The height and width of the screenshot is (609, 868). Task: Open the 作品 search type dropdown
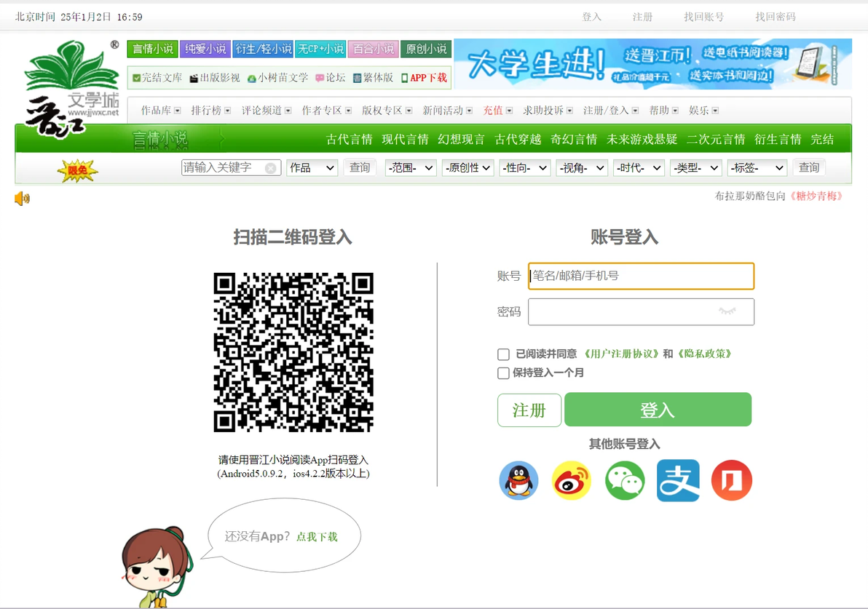[x=312, y=167]
